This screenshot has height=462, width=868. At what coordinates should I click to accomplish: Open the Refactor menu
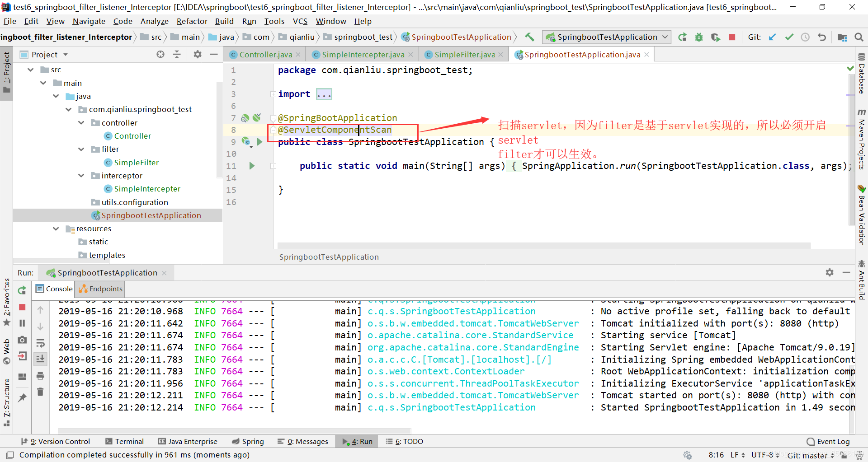pos(192,21)
